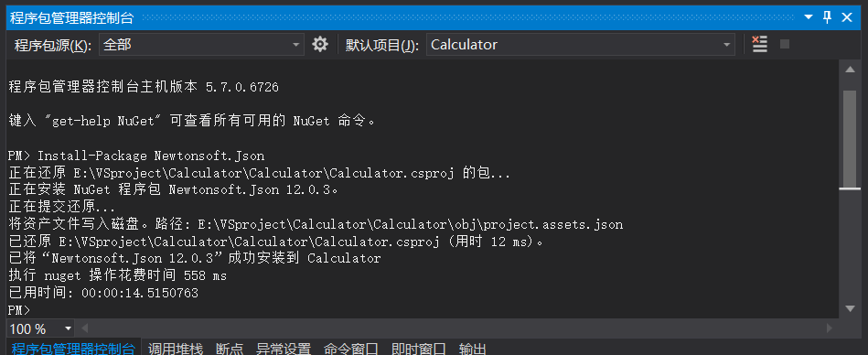Screen dimensions: 868x355
Task: Close the Package Manager Console panel
Action: pyautogui.click(x=847, y=17)
